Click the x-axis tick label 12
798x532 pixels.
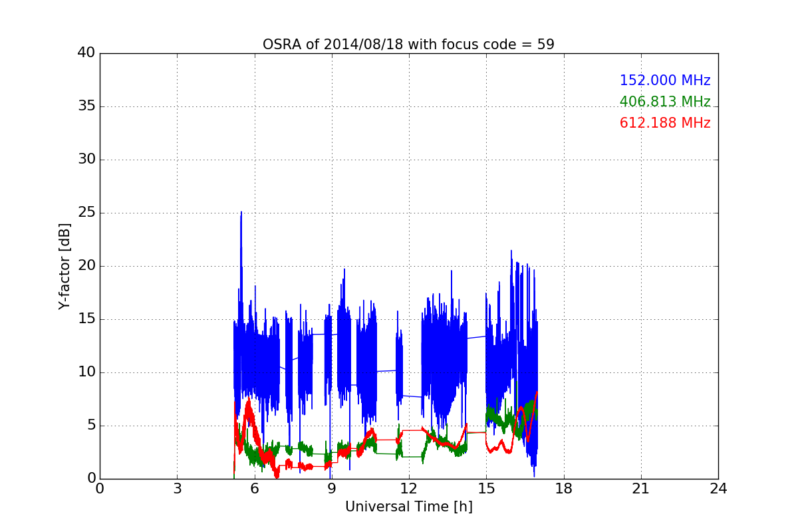coord(409,489)
